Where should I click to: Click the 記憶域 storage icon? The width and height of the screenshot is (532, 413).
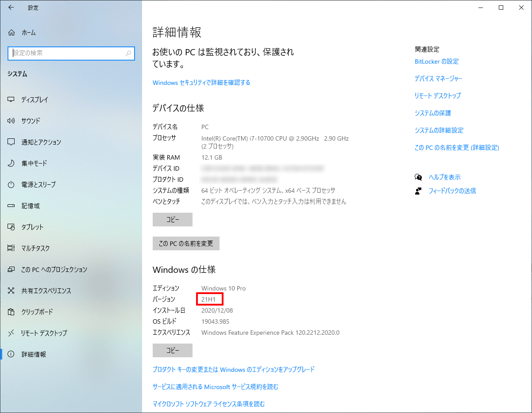point(12,206)
